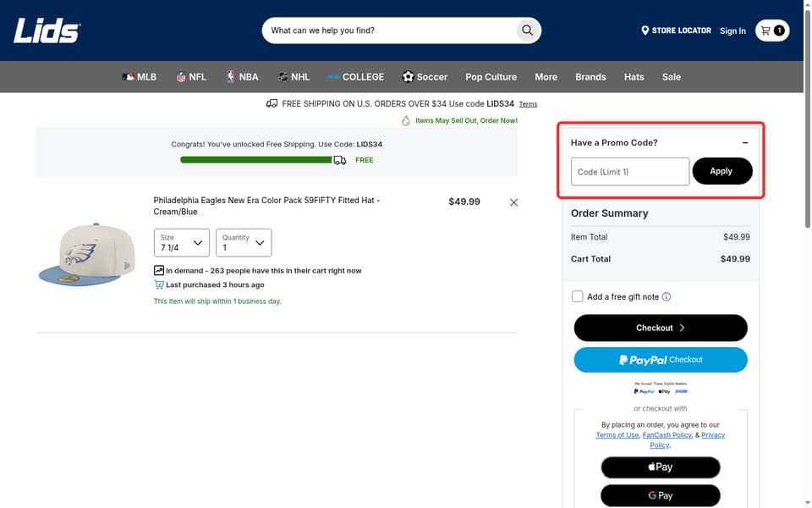Click the Soccer ball icon
The height and width of the screenshot is (508, 812).
[408, 77]
